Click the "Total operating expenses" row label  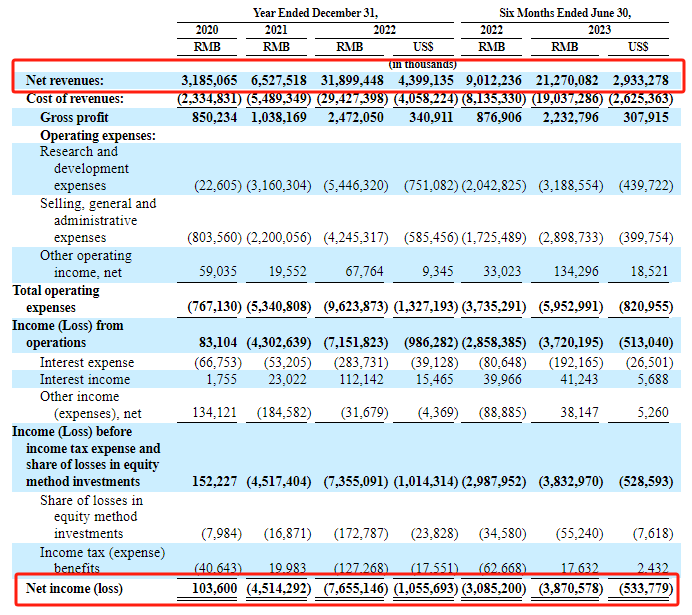pyautogui.click(x=58, y=300)
